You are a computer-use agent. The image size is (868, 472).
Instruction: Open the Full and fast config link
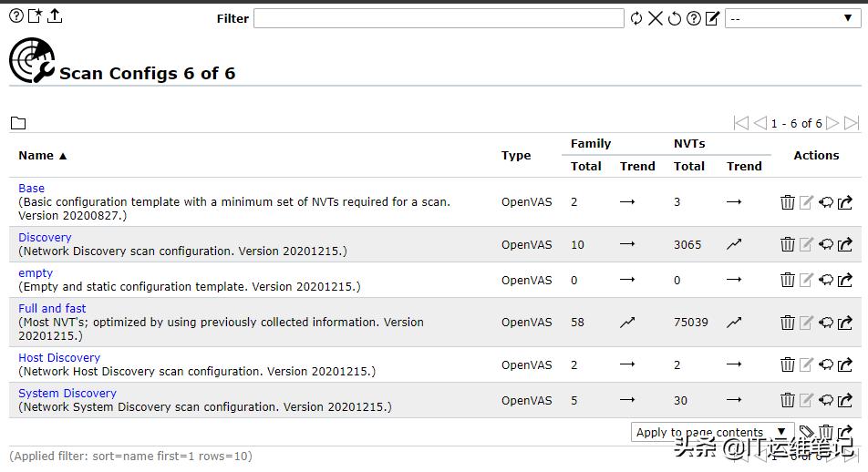pyautogui.click(x=52, y=308)
